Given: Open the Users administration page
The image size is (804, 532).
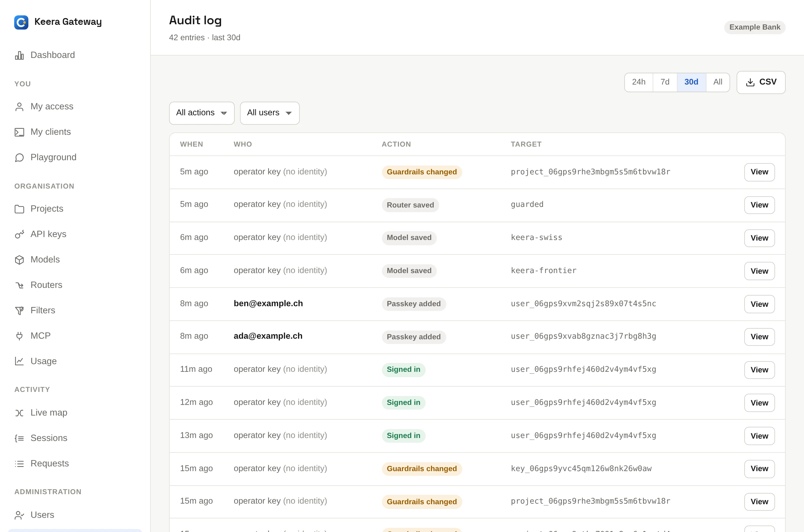Looking at the screenshot, I should 42,515.
